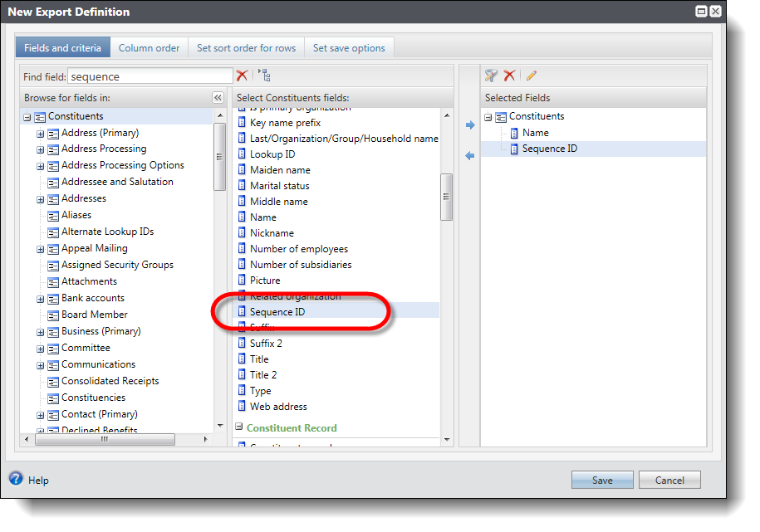The height and width of the screenshot is (532, 760).
Task: Click the Picture field icon
Action: coord(242,280)
